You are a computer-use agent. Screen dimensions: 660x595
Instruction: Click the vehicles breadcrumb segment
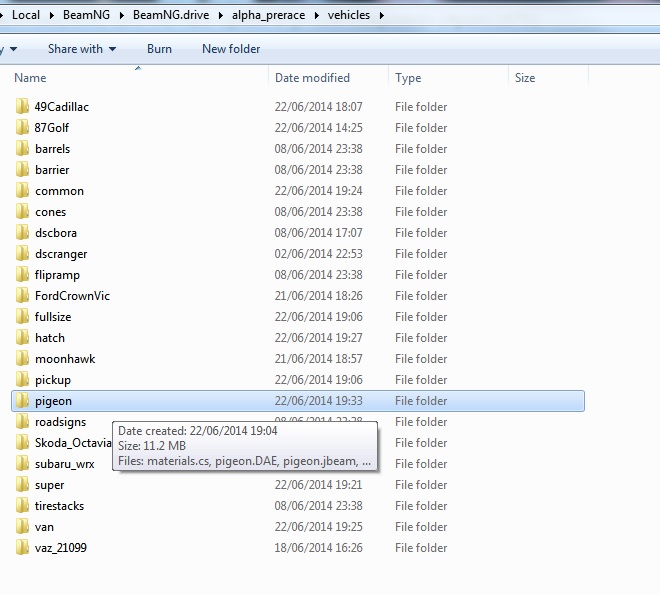click(x=349, y=15)
